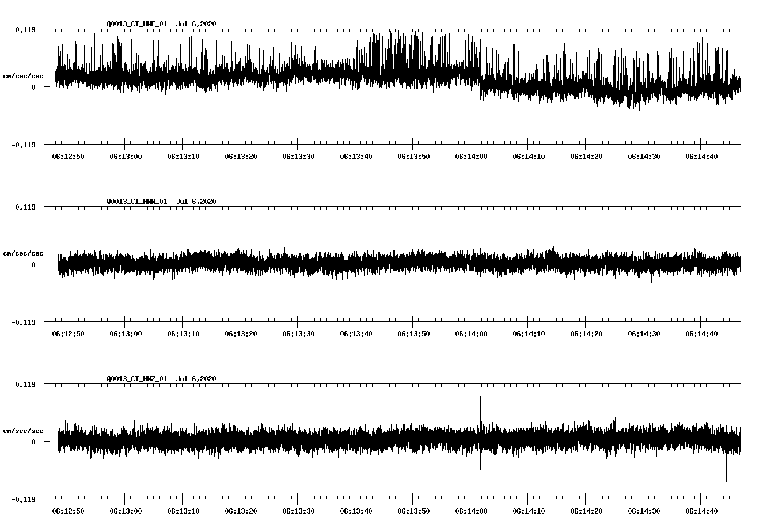Click 06:14:20 time label under HNE plot

coord(587,156)
